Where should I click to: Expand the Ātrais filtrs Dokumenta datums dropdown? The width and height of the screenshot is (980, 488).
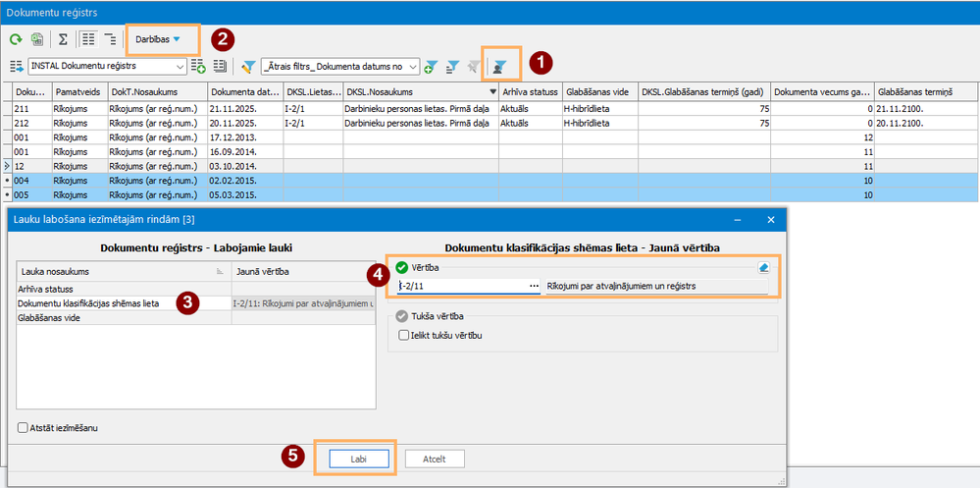coord(414,66)
